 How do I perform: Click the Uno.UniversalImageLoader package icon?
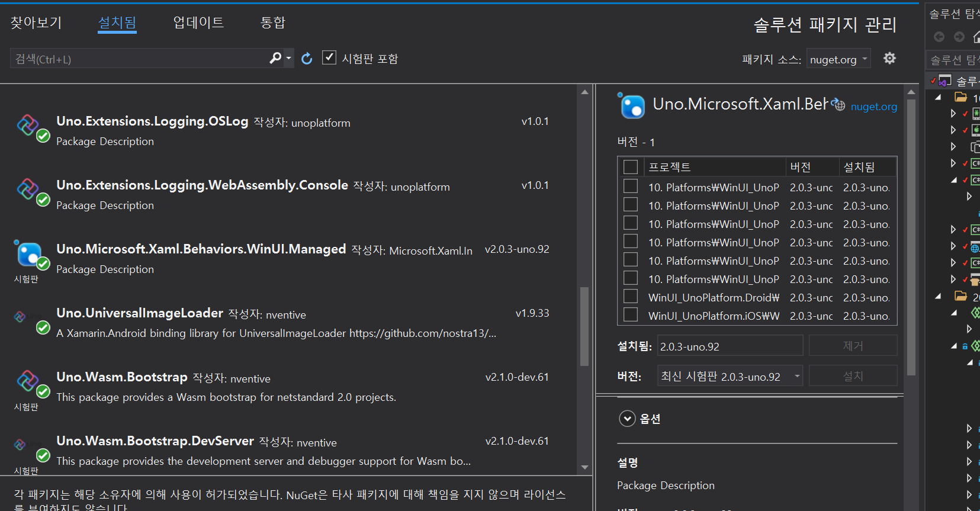(x=20, y=317)
